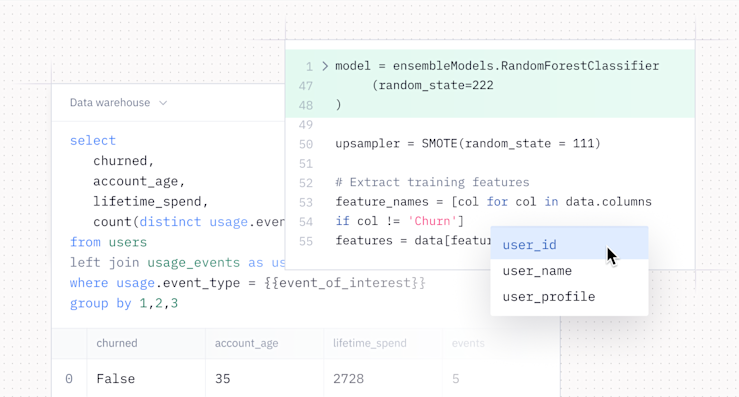Choose user_name autocomplete suggestion
Image resolution: width=739 pixels, height=397 pixels.
[569, 271]
